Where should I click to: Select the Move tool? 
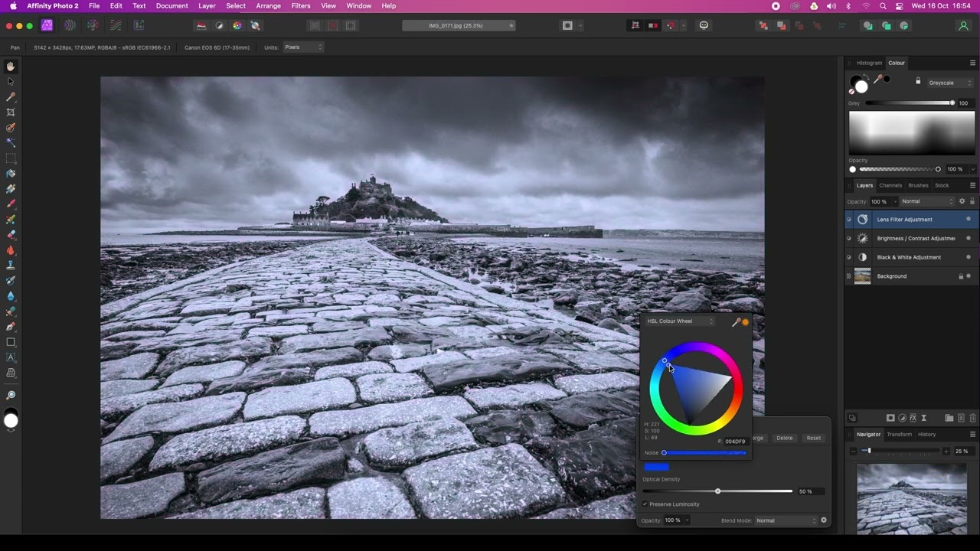click(x=11, y=81)
